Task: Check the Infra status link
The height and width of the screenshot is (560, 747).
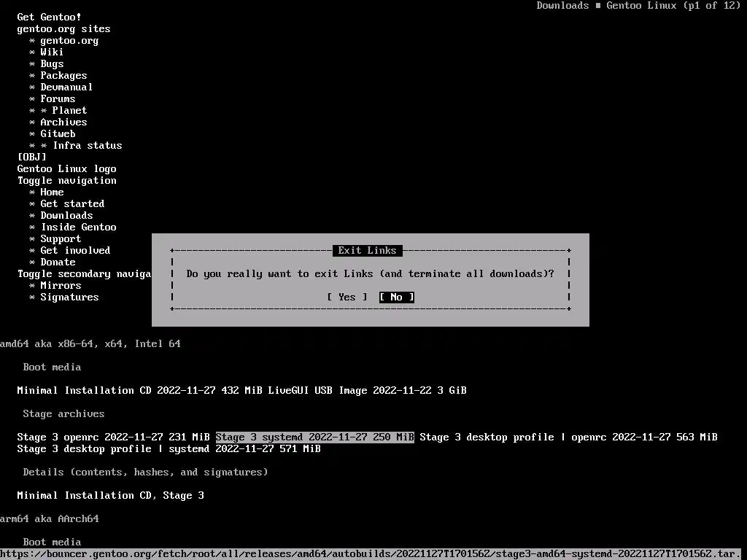Action: pyautogui.click(x=88, y=145)
